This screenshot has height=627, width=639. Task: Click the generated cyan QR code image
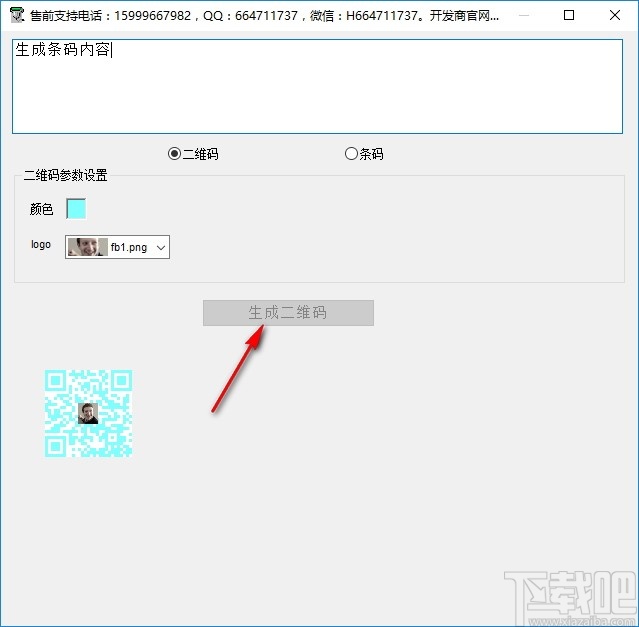pyautogui.click(x=88, y=413)
